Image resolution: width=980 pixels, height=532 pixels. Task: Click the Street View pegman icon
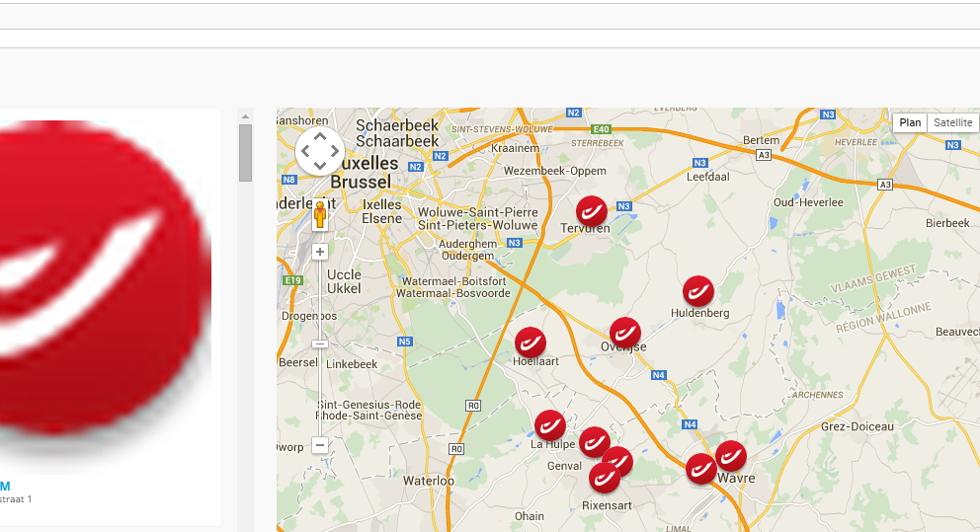pyautogui.click(x=320, y=216)
